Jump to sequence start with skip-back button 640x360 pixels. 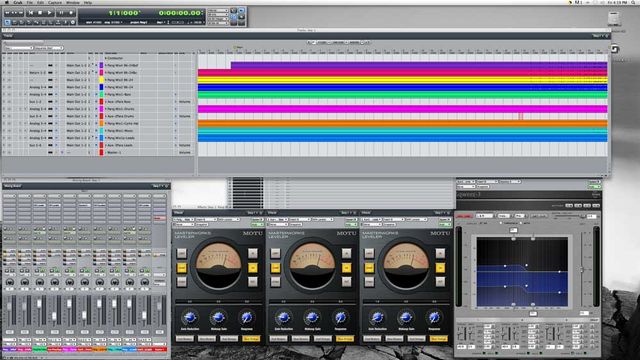31,13
